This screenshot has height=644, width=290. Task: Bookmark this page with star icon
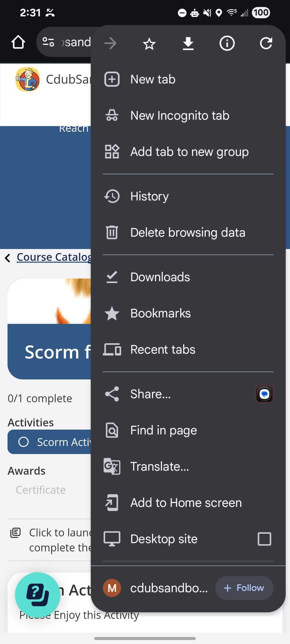click(x=149, y=43)
